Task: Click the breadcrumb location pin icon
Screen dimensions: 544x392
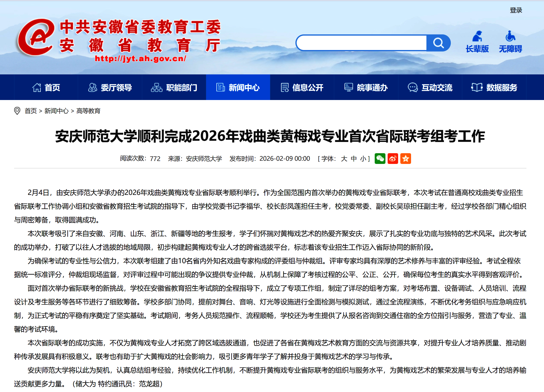Action: coord(17,111)
